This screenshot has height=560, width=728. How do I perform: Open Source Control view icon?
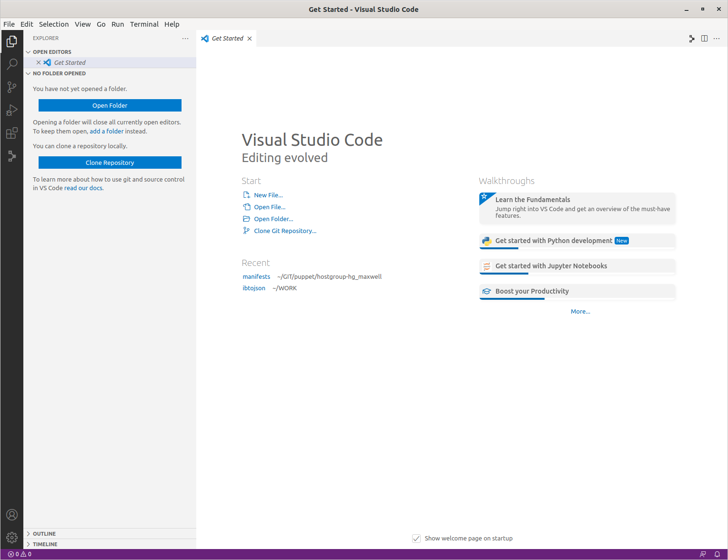click(x=12, y=87)
